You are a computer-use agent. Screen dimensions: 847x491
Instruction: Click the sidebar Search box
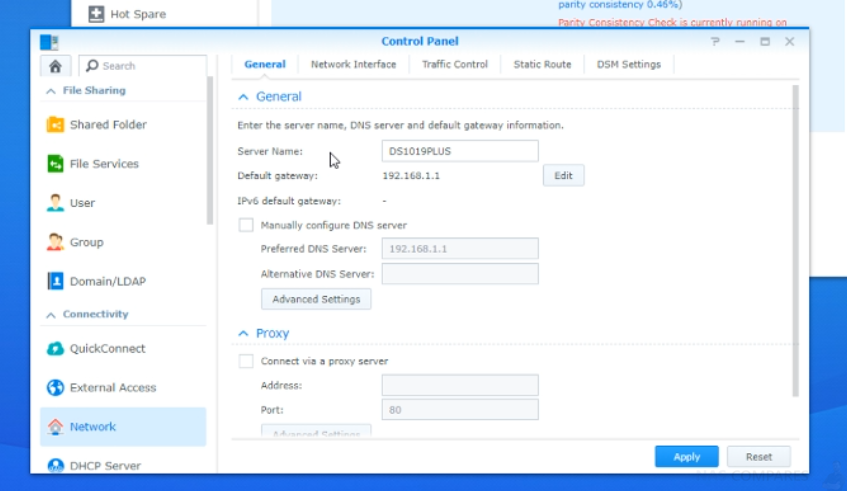tap(143, 66)
